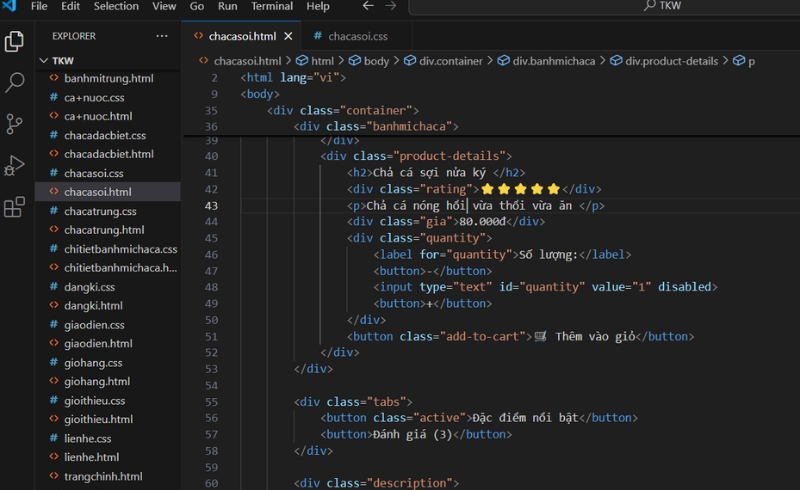Open the Source Control view

pos(14,124)
